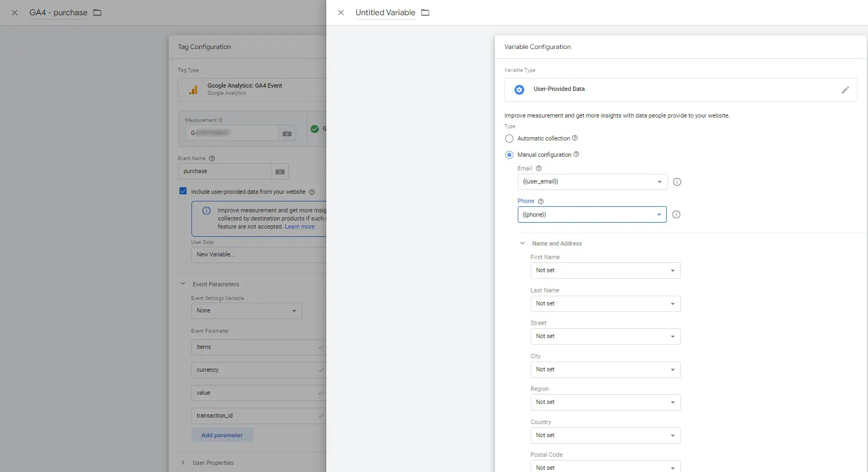868x472 pixels.
Task: Open help icon next to Event Name
Action: 212,158
